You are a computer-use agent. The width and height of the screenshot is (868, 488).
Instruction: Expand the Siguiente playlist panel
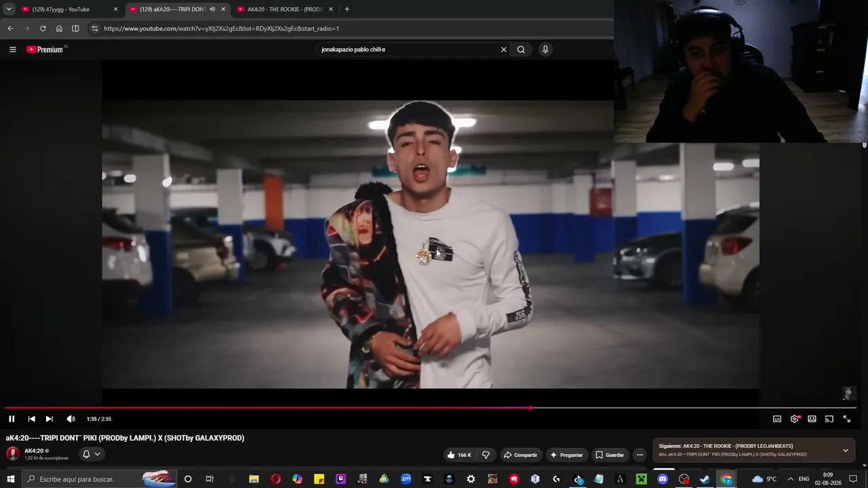pos(845,450)
